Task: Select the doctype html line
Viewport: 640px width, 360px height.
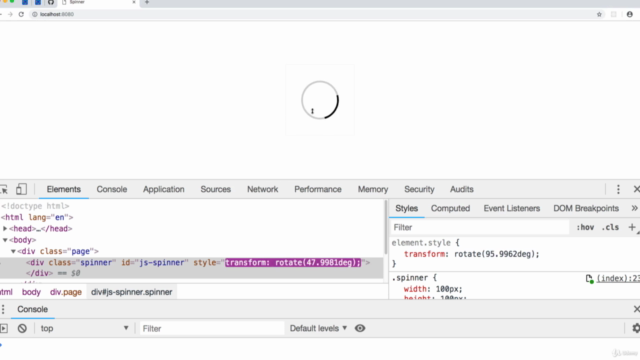Action: point(35,206)
